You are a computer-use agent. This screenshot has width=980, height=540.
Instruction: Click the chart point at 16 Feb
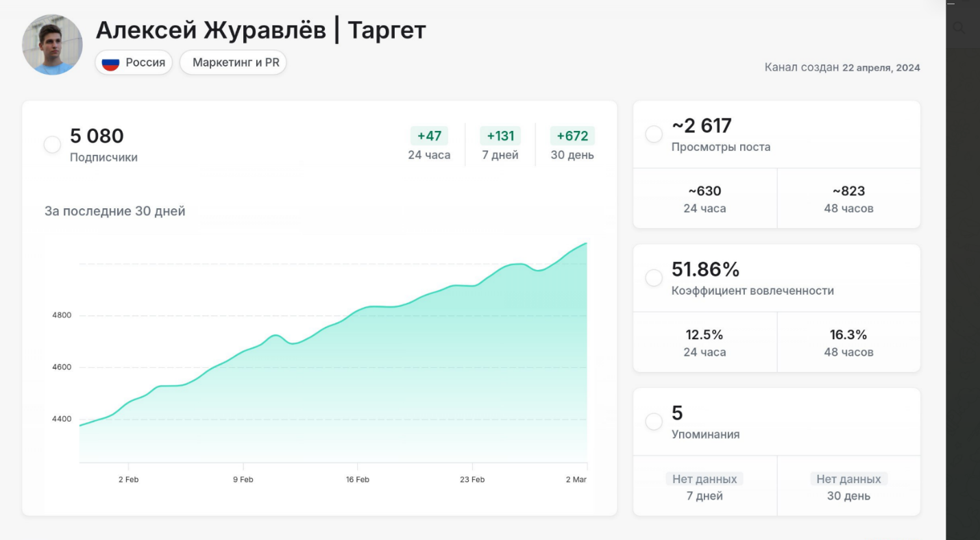point(358,310)
